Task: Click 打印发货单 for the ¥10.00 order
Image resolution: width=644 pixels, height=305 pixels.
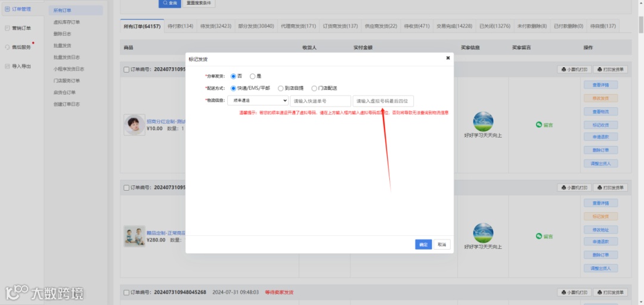Action: 611,69
